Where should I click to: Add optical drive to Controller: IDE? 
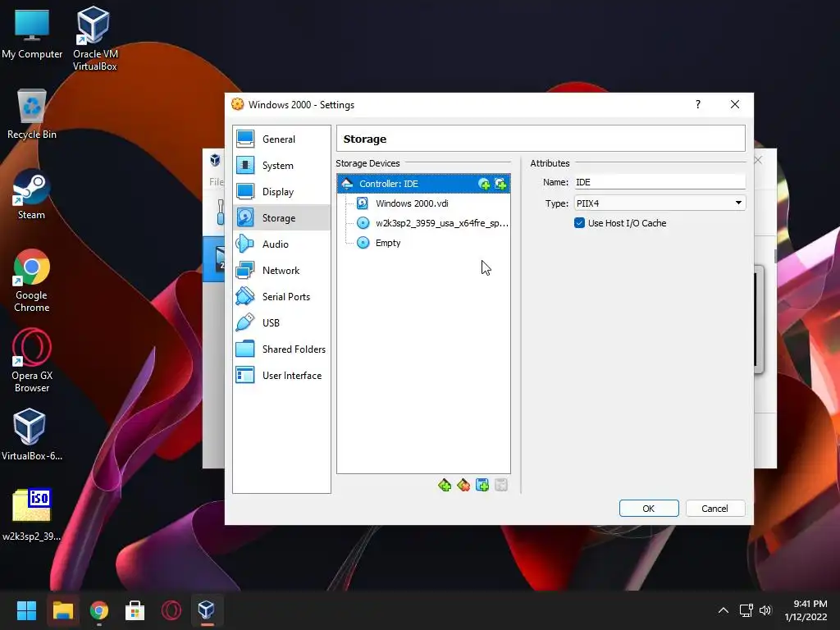(x=484, y=185)
